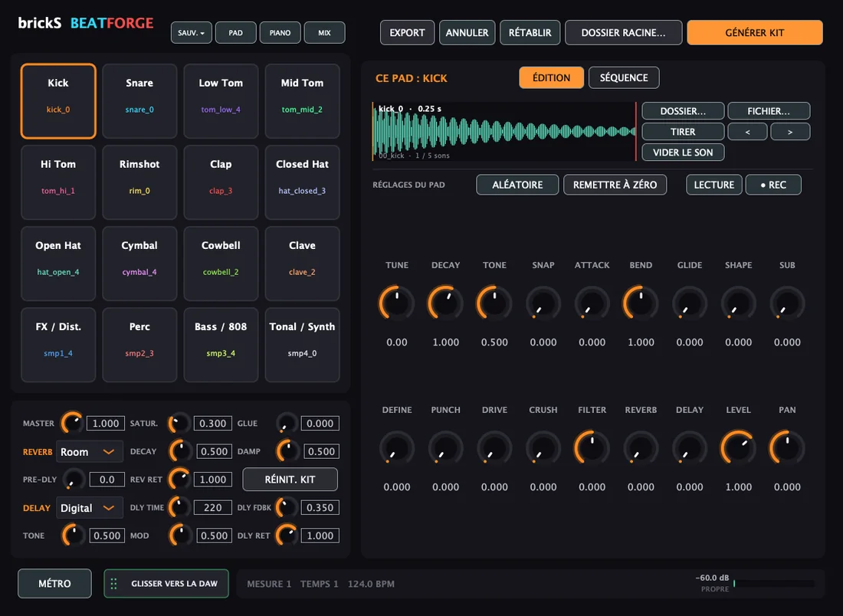Click the ANNULER undo button
The width and height of the screenshot is (843, 616).
[467, 33]
